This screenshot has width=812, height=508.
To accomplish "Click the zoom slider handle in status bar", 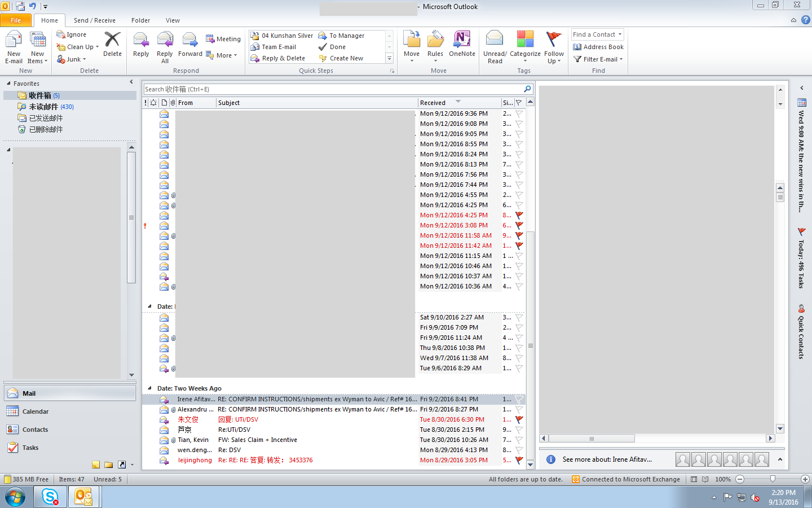I will tap(773, 479).
